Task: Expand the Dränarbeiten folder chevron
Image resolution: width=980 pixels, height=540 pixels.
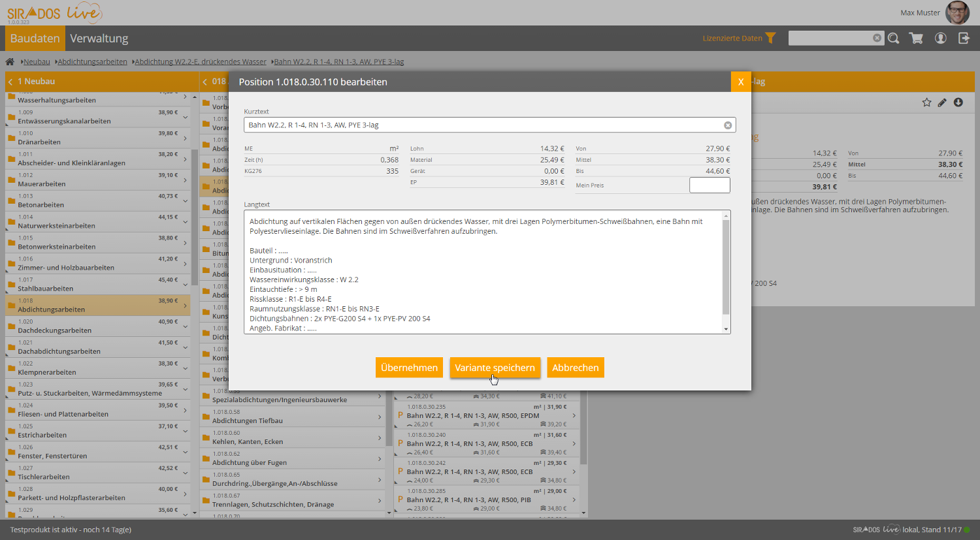Action: pos(186,138)
